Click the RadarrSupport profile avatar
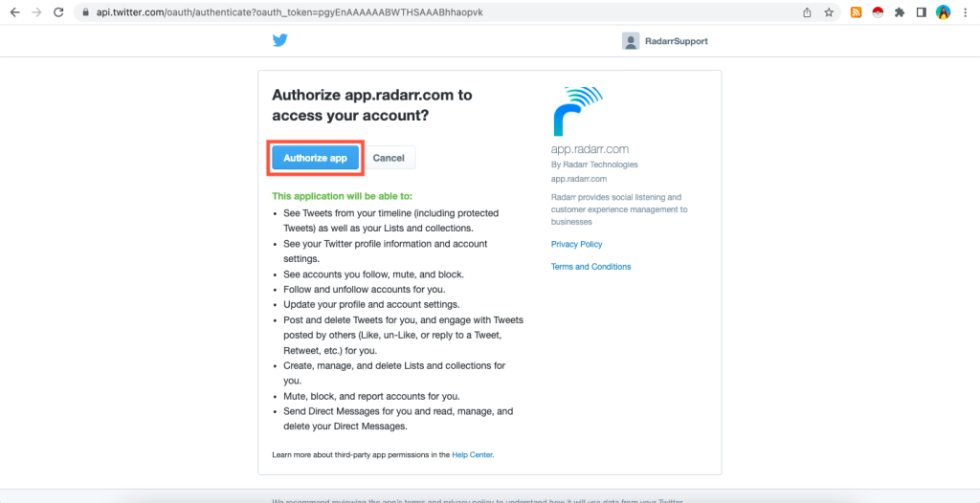 click(x=631, y=41)
